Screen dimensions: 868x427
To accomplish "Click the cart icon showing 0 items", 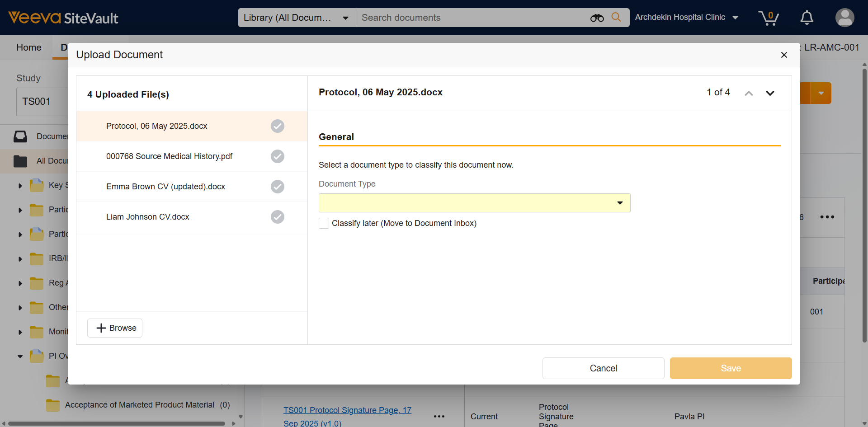I will (769, 18).
